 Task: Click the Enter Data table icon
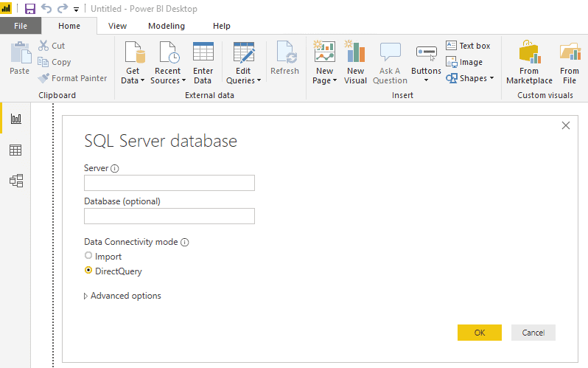pos(203,52)
